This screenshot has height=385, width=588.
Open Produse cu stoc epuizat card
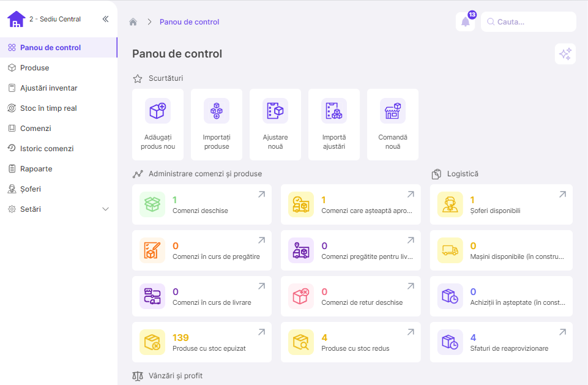202,342
